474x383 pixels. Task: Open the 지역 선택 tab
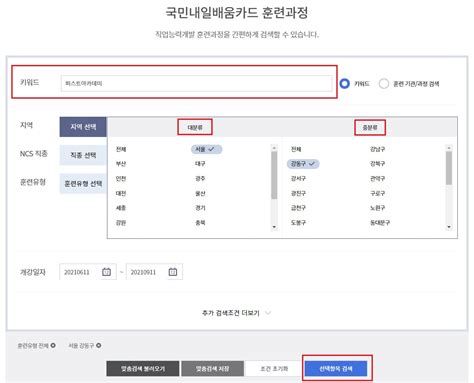tap(83, 127)
